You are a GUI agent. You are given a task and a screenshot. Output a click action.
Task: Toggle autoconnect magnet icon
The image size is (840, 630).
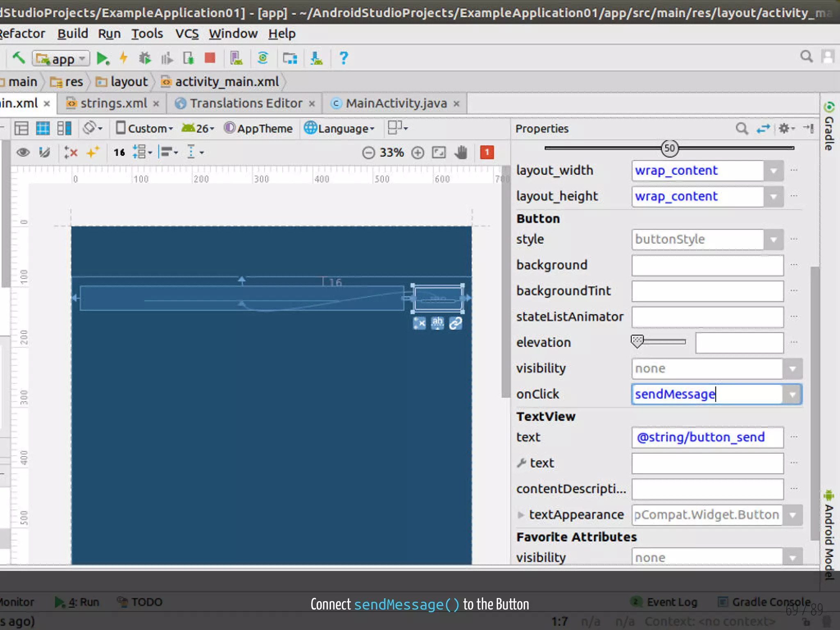point(44,153)
